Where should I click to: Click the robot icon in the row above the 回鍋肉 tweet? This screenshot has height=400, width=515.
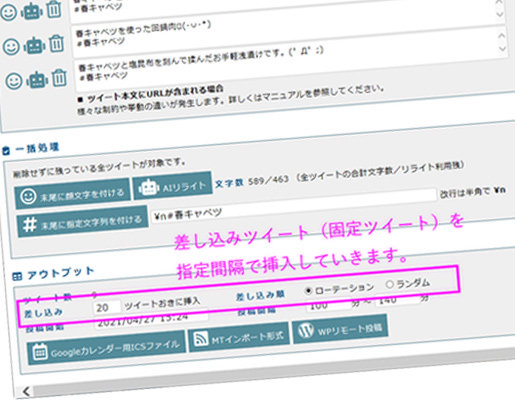pos(32,11)
